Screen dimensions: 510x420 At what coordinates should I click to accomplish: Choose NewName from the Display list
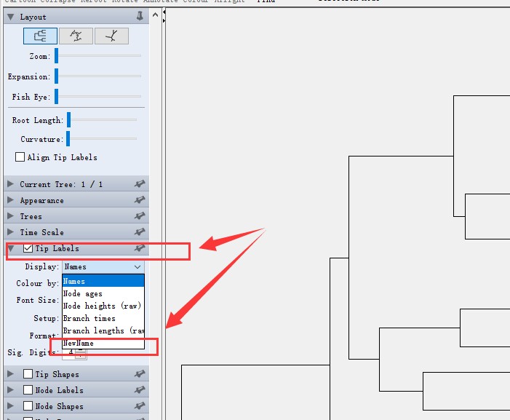[79, 343]
